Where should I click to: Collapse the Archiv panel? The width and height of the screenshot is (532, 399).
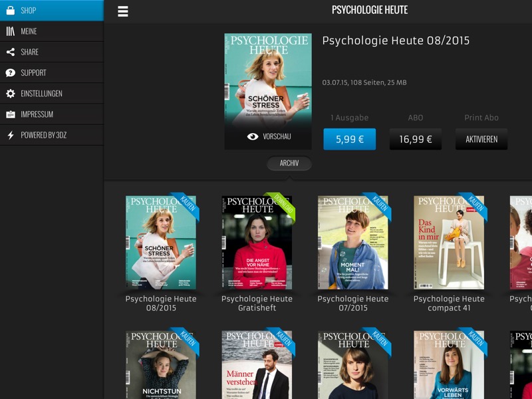pyautogui.click(x=289, y=163)
